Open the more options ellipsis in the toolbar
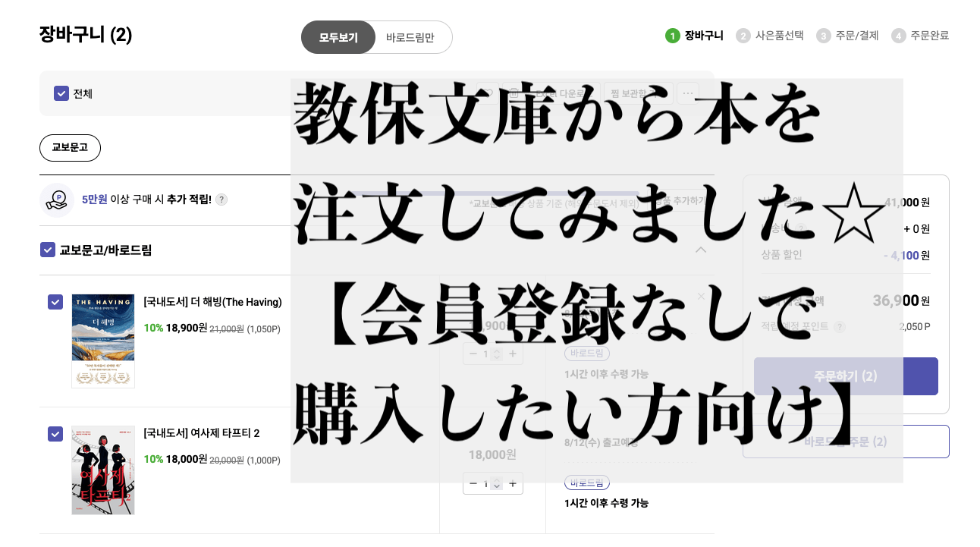 tap(688, 93)
